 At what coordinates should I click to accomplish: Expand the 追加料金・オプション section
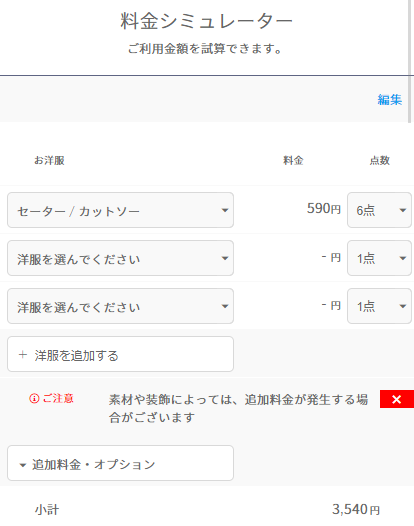click(120, 463)
